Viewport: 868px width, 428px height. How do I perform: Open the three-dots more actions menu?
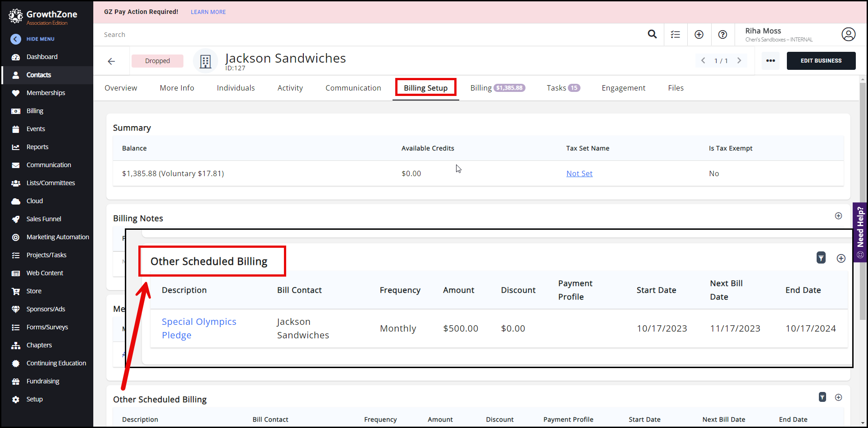pyautogui.click(x=770, y=61)
